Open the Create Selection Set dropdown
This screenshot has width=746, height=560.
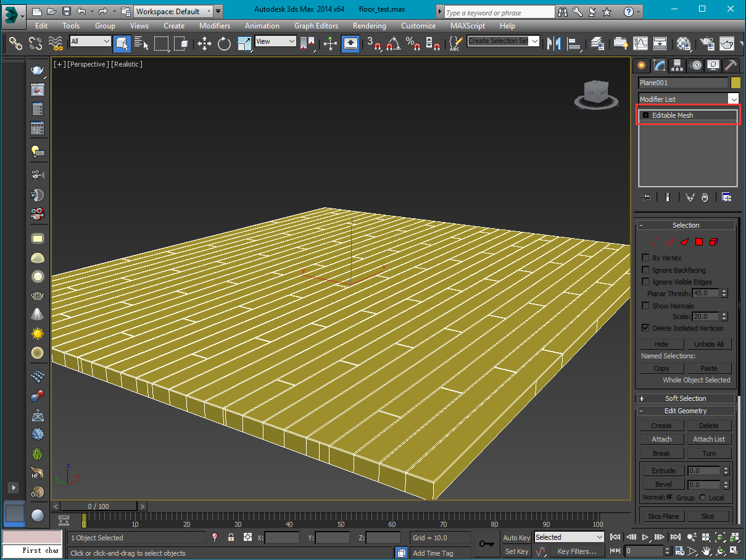pos(504,41)
